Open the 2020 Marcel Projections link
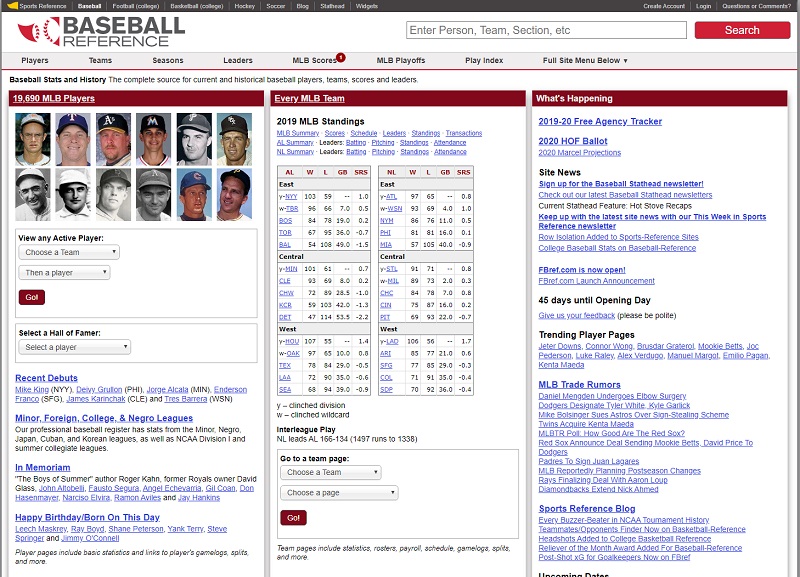Screen dimensions: 800x577 point(580,153)
